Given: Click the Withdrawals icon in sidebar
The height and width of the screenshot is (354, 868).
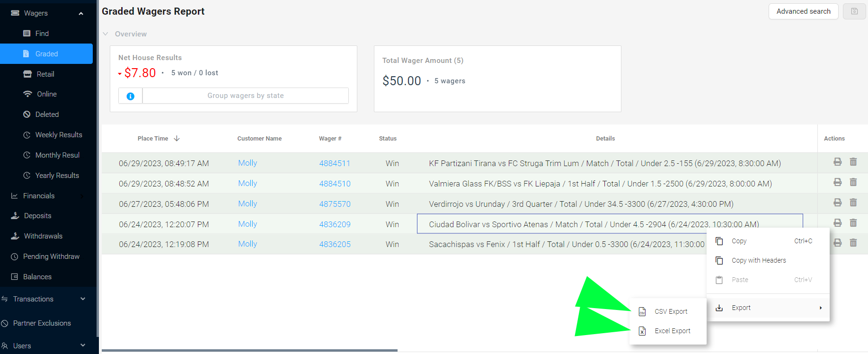Looking at the screenshot, I should coord(15,236).
